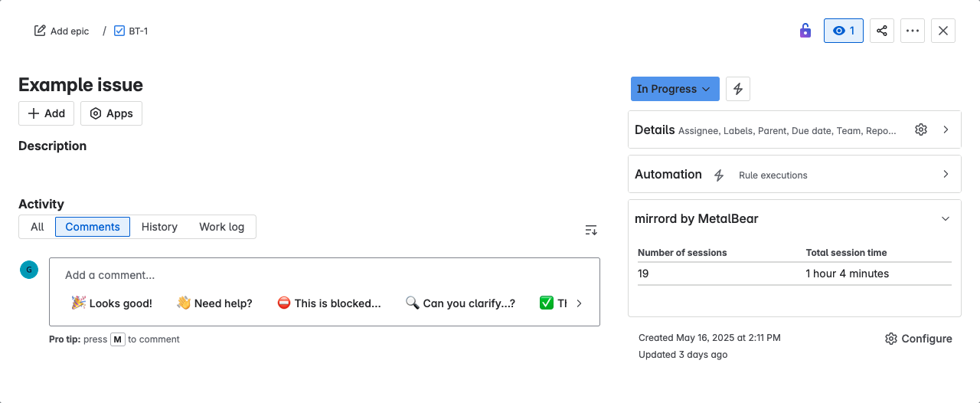980x403 pixels.
Task: Open the share issue icon
Action: [882, 31]
